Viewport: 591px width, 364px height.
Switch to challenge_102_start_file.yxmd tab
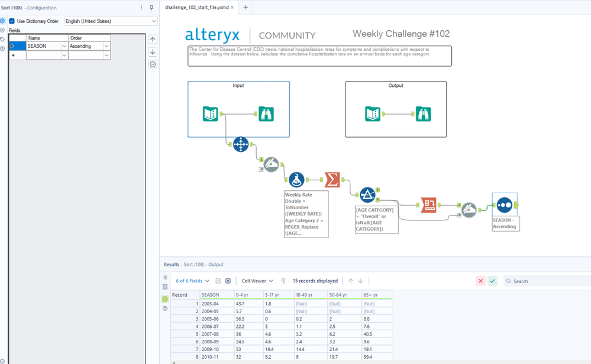pos(197,8)
